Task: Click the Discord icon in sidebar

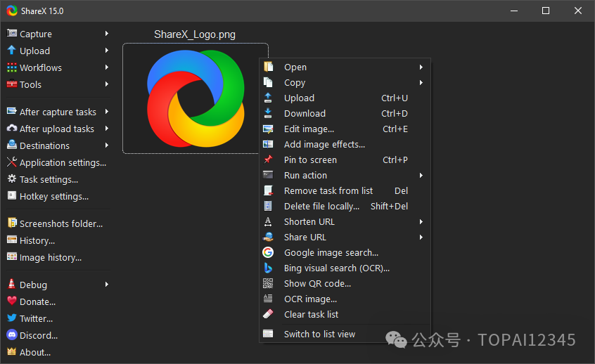Action: pyautogui.click(x=11, y=336)
